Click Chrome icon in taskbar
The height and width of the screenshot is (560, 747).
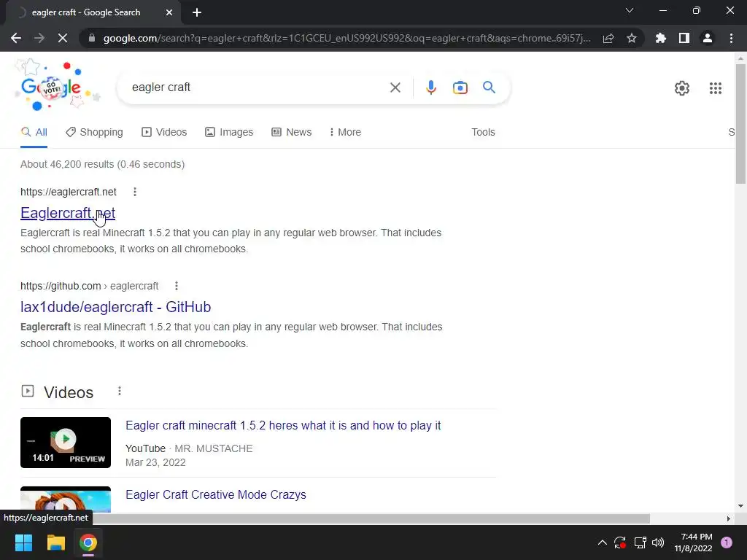[88, 542]
